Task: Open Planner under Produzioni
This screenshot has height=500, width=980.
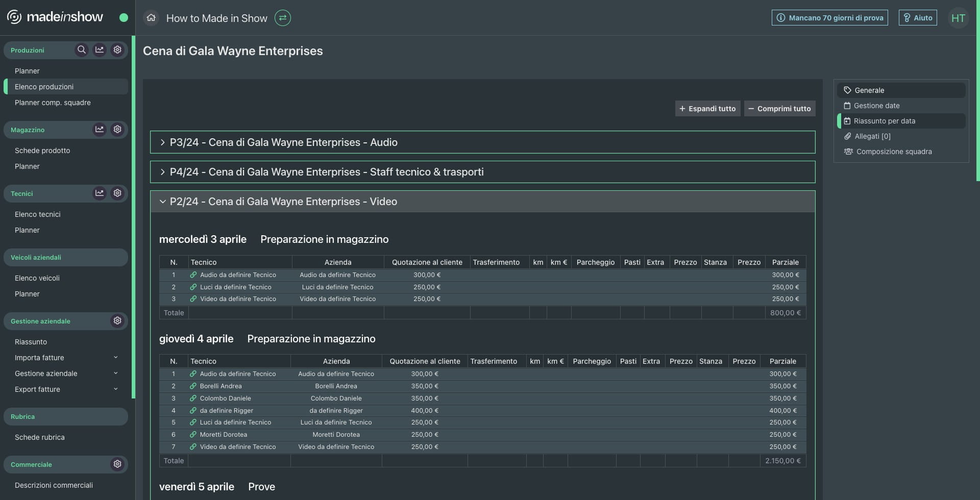Action: (x=27, y=71)
